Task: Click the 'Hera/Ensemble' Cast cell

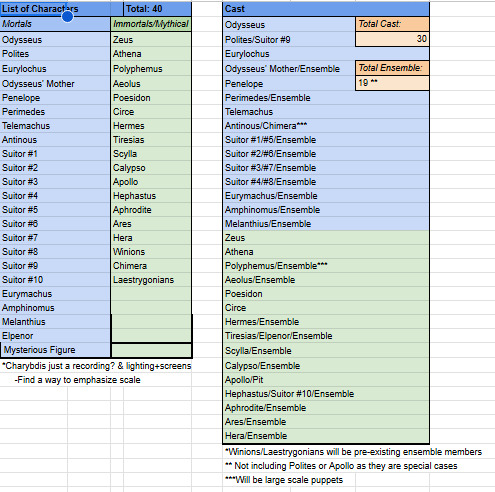Action: tap(326, 436)
